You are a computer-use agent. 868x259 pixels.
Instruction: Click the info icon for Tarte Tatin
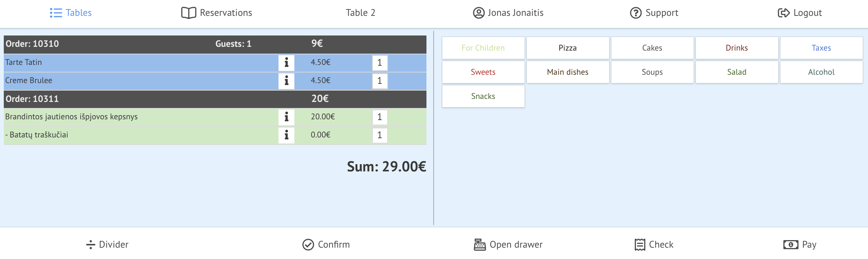click(x=286, y=63)
